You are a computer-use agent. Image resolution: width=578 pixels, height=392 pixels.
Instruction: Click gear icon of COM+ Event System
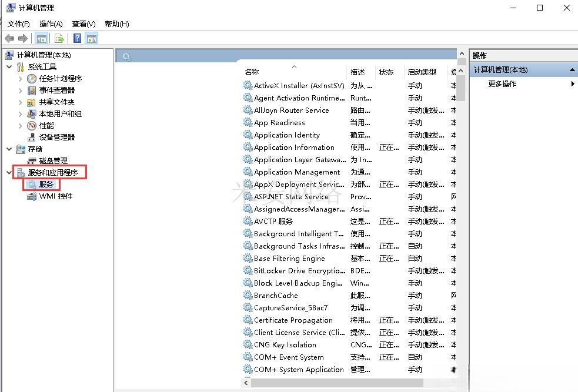pos(248,357)
